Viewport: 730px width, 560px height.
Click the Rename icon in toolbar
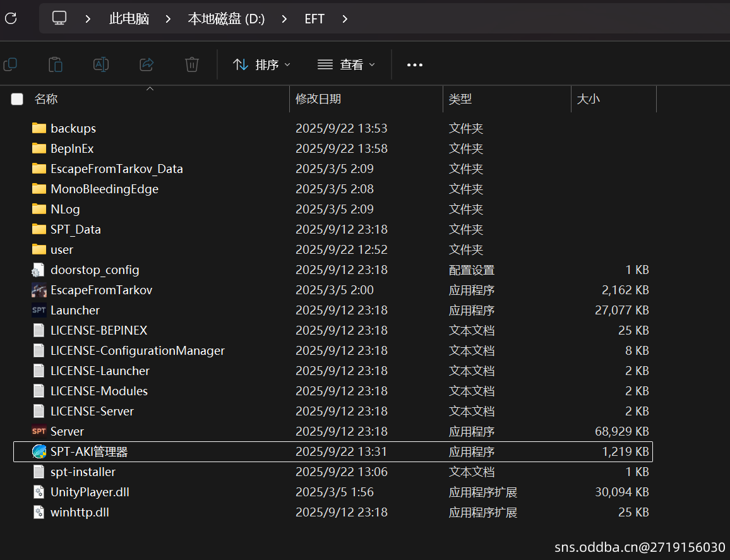point(101,64)
